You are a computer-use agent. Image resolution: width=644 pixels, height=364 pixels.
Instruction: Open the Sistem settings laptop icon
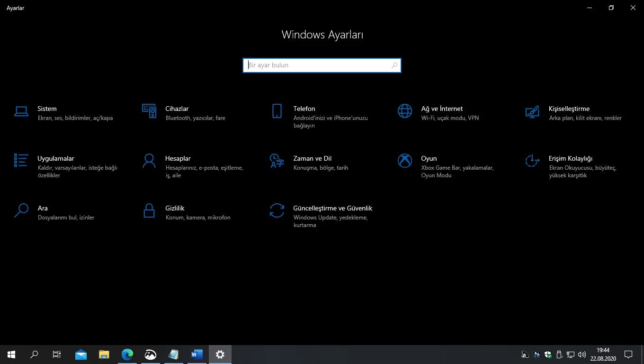tap(21, 111)
